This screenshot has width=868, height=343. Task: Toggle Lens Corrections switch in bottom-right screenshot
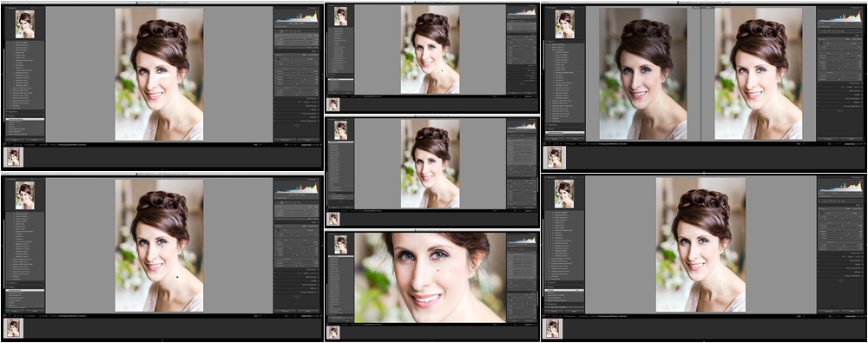coord(819,267)
